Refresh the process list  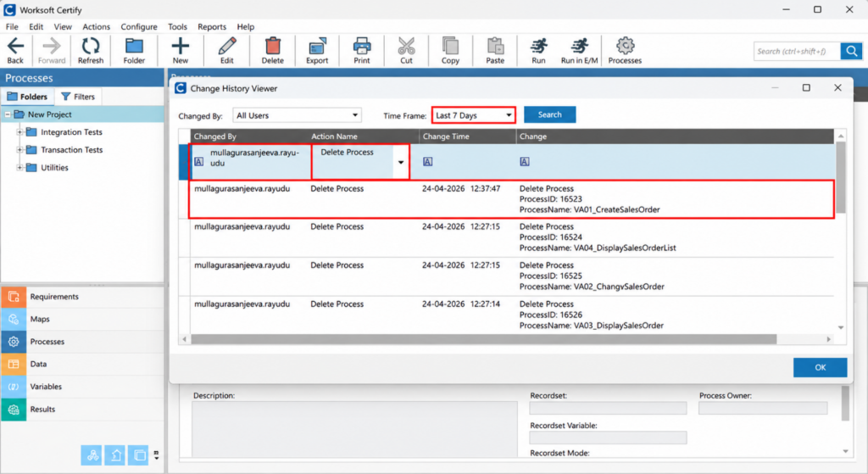click(x=90, y=50)
